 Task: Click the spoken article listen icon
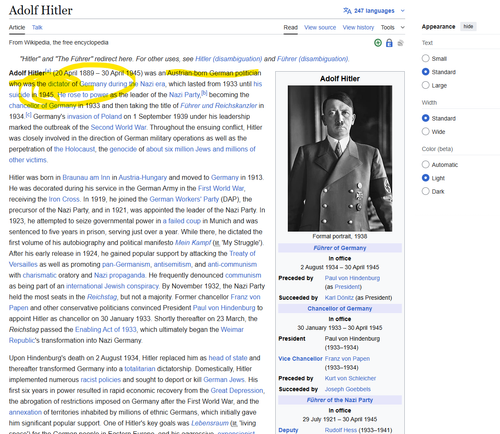400,43
